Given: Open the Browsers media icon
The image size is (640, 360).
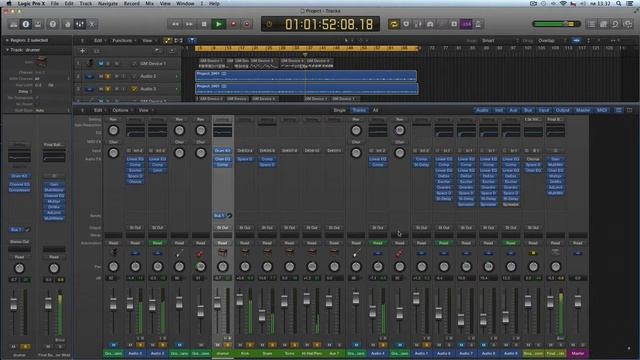Looking at the screenshot, I should 627,24.
